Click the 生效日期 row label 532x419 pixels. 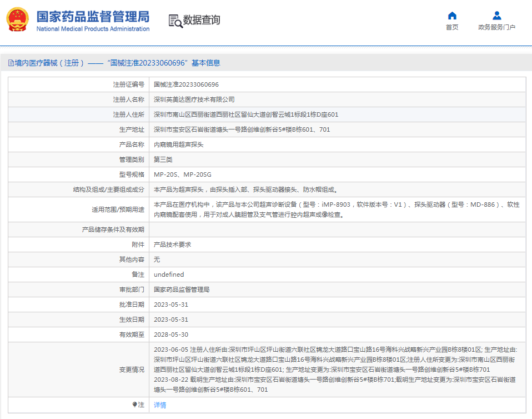[132, 320]
